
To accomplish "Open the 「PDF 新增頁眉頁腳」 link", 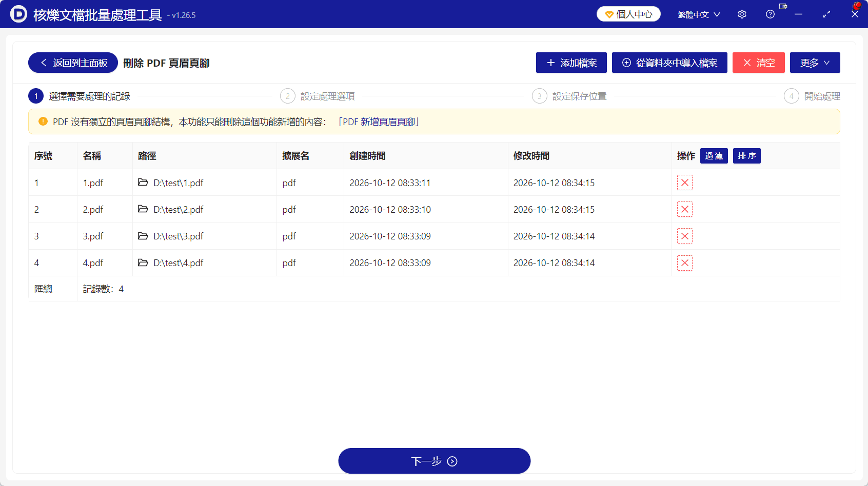I will pos(378,121).
